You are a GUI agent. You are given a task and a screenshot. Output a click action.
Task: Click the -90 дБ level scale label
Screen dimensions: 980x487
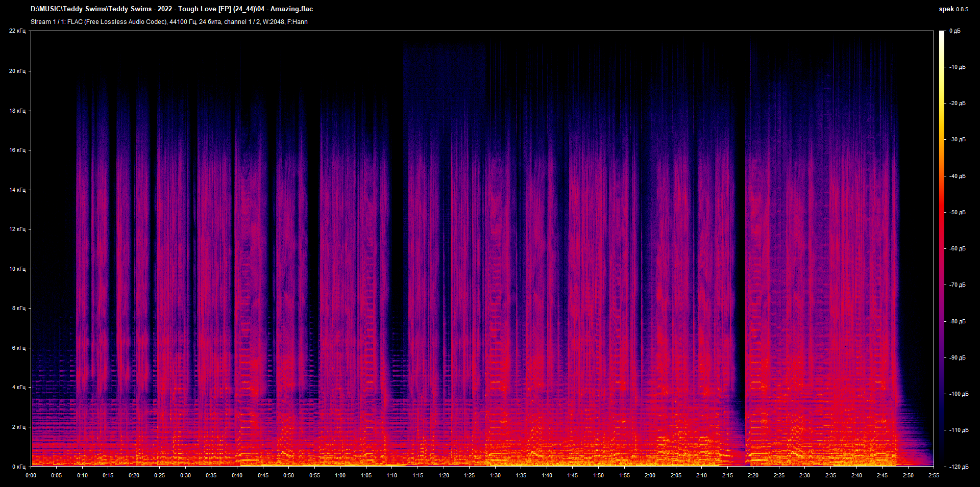click(x=958, y=358)
